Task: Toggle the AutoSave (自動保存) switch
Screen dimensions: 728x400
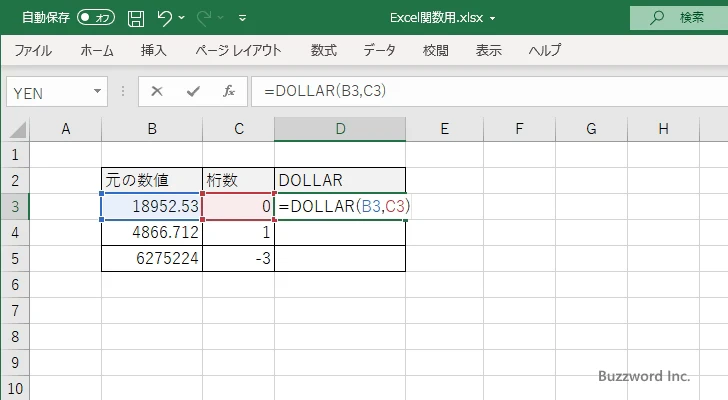Action: pyautogui.click(x=96, y=17)
